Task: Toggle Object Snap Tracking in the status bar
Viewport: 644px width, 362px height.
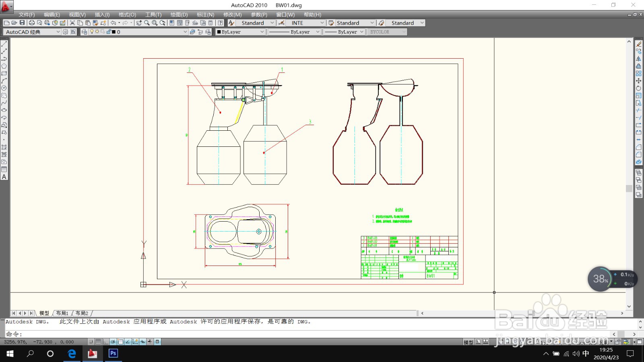Action: (128, 342)
